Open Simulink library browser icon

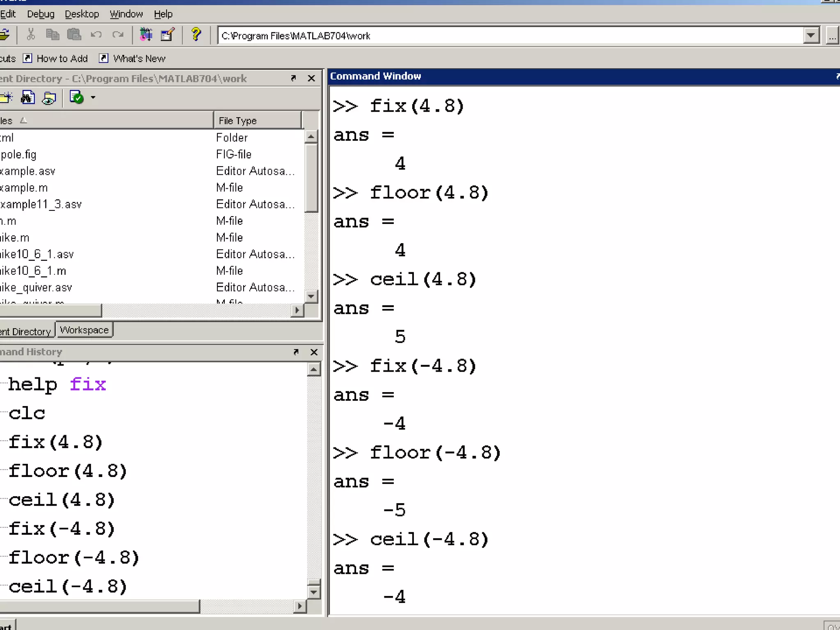146,35
